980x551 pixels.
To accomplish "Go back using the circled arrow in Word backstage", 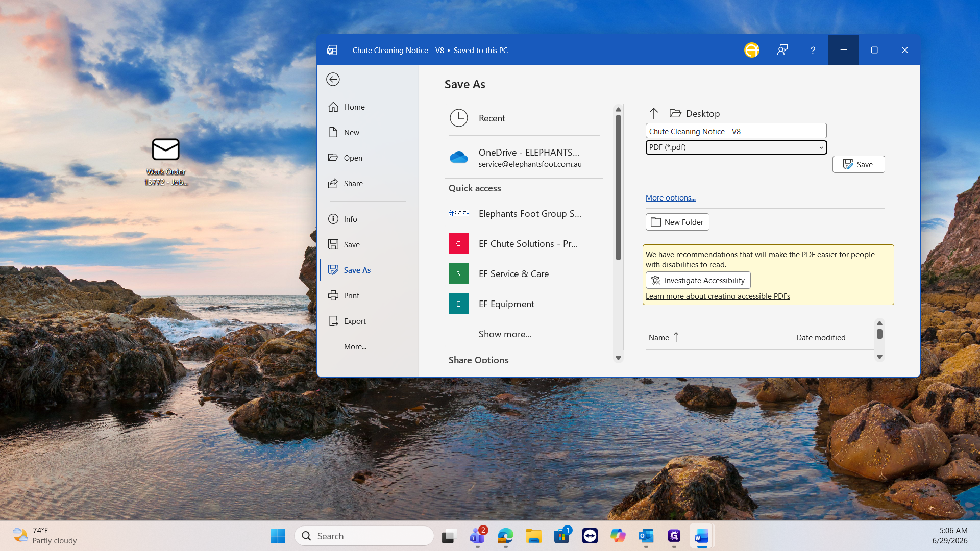I will click(x=333, y=79).
